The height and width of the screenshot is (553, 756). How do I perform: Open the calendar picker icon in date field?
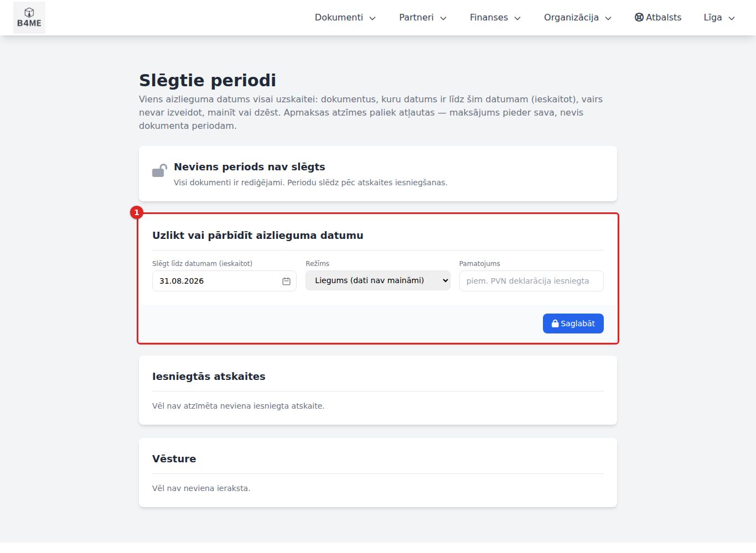pos(286,281)
